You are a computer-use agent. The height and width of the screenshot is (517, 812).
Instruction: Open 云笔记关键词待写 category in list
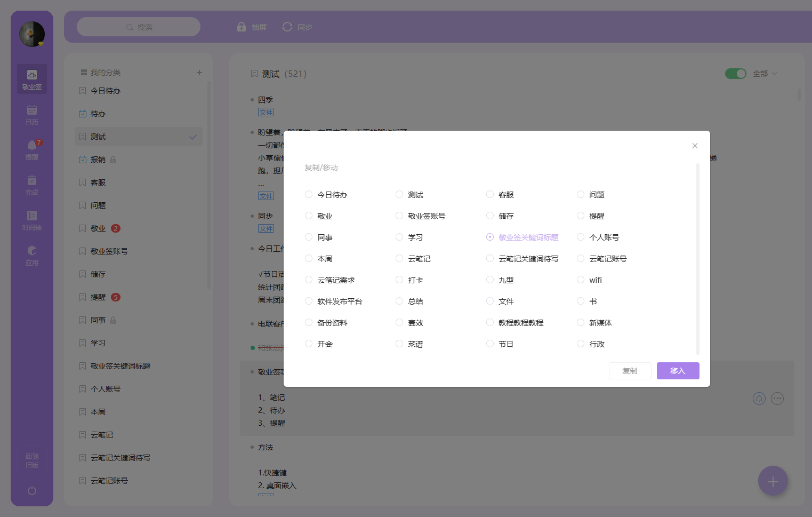click(x=139, y=458)
